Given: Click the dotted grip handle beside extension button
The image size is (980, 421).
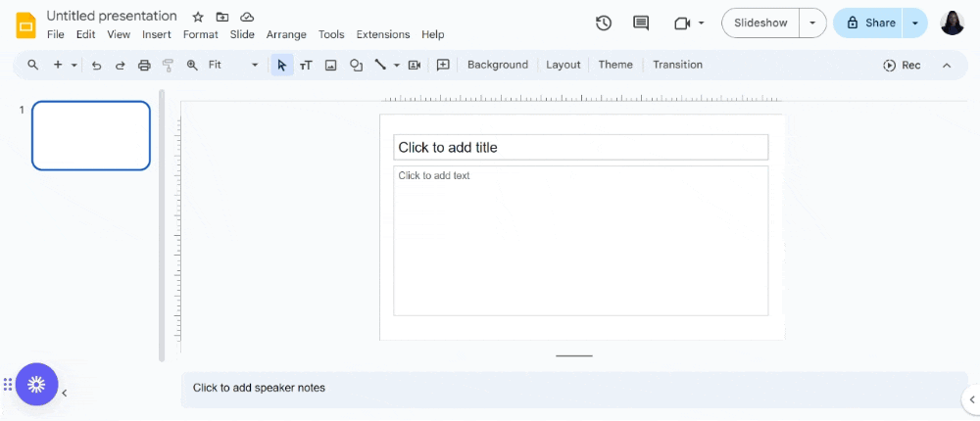Looking at the screenshot, I should point(8,384).
